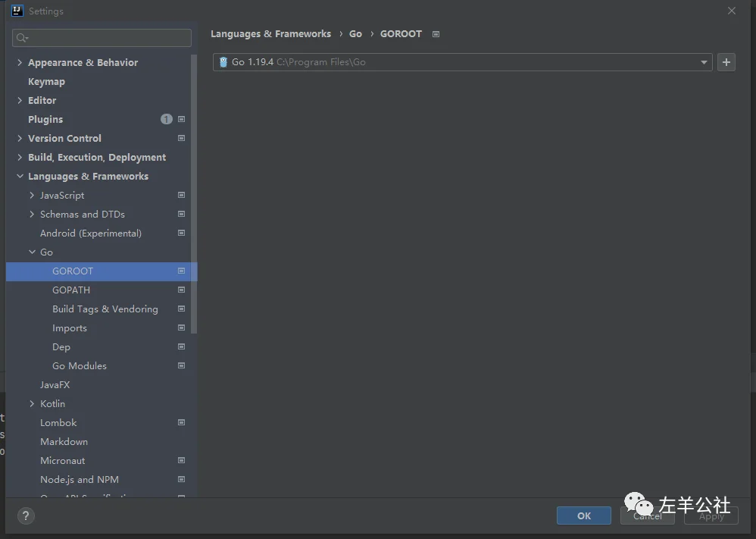Click project-level icon next to Version Control
This screenshot has width=756, height=539.
(181, 138)
